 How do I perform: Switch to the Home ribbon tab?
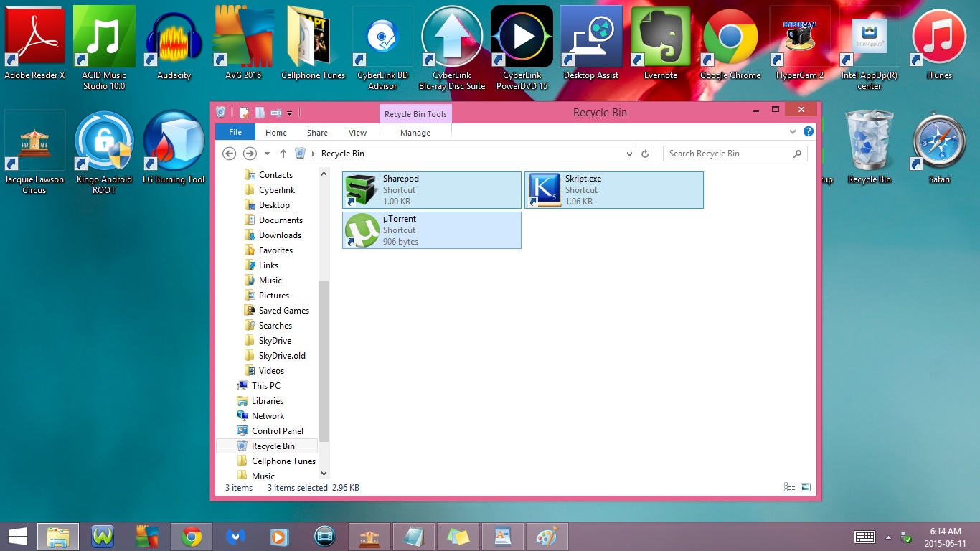pyautogui.click(x=276, y=133)
